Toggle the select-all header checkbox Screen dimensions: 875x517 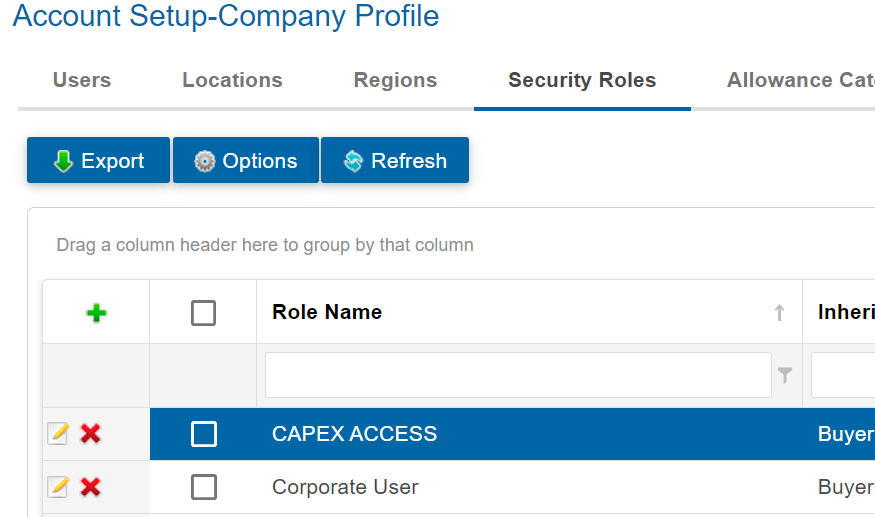(203, 313)
